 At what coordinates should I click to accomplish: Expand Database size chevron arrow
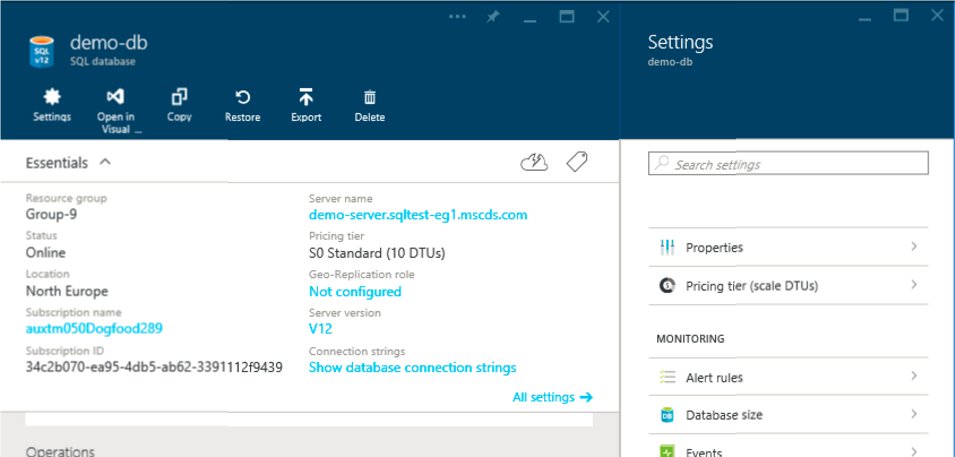click(x=914, y=414)
